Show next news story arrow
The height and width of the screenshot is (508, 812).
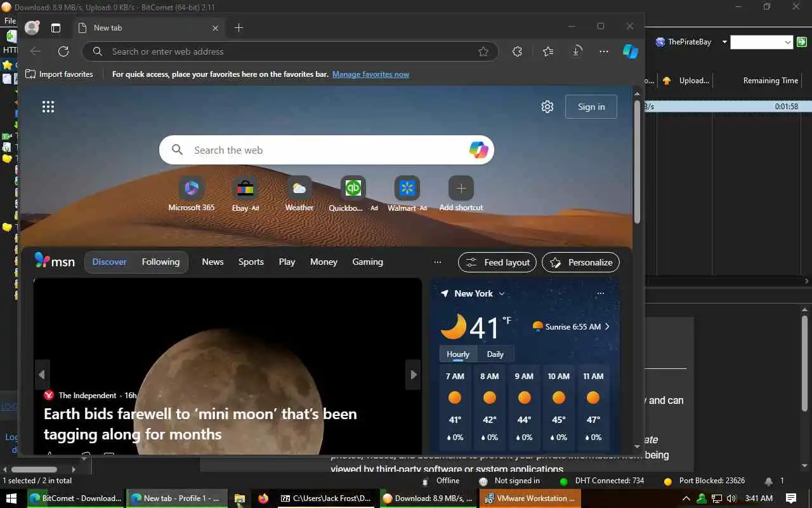coord(414,375)
